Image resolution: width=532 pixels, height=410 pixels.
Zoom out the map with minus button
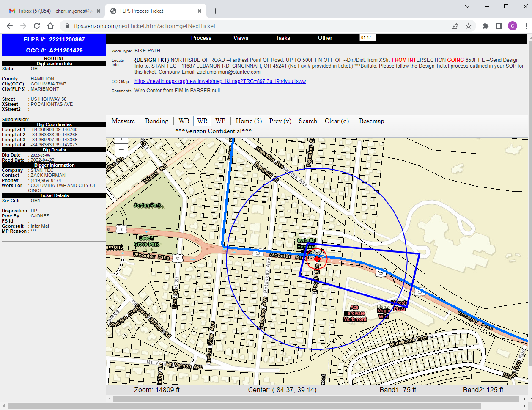121,149
